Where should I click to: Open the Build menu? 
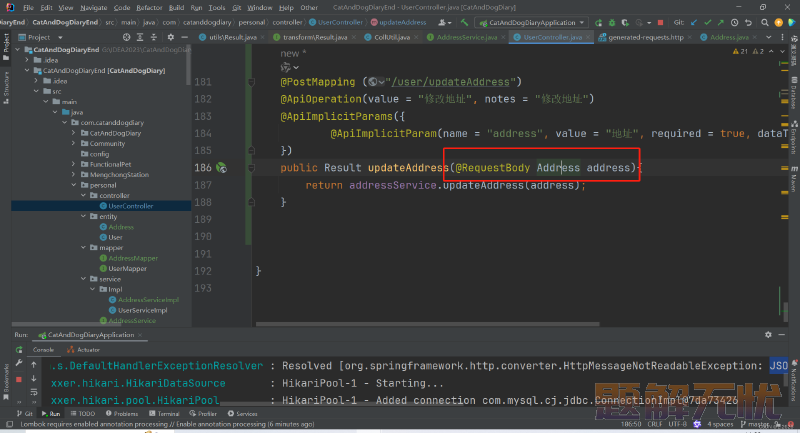pyautogui.click(x=176, y=8)
